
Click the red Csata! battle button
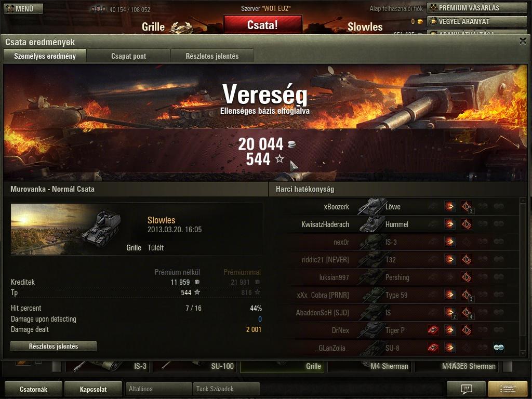click(x=262, y=24)
